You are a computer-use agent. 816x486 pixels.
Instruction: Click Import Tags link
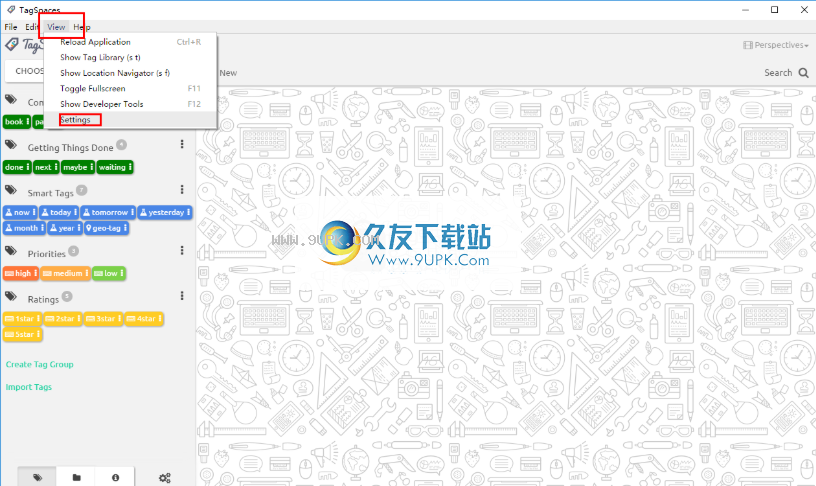(x=29, y=387)
